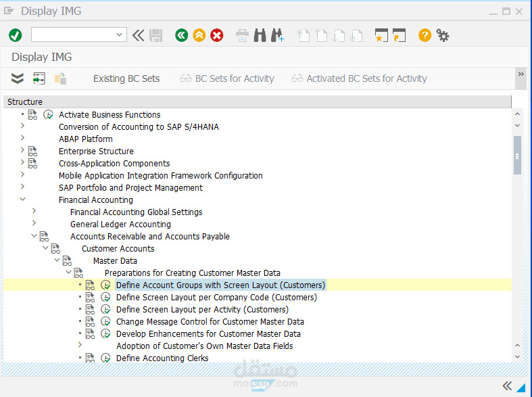Expand SAP Portfolio and Project Management

point(22,187)
